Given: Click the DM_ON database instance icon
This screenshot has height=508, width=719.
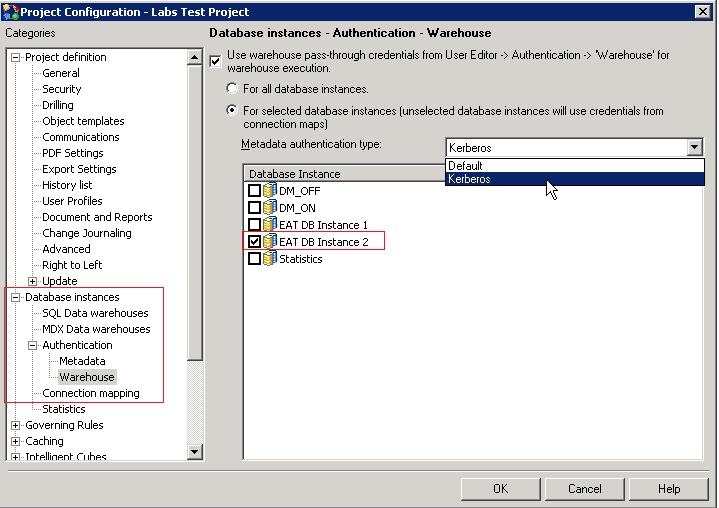Looking at the screenshot, I should tap(270, 207).
